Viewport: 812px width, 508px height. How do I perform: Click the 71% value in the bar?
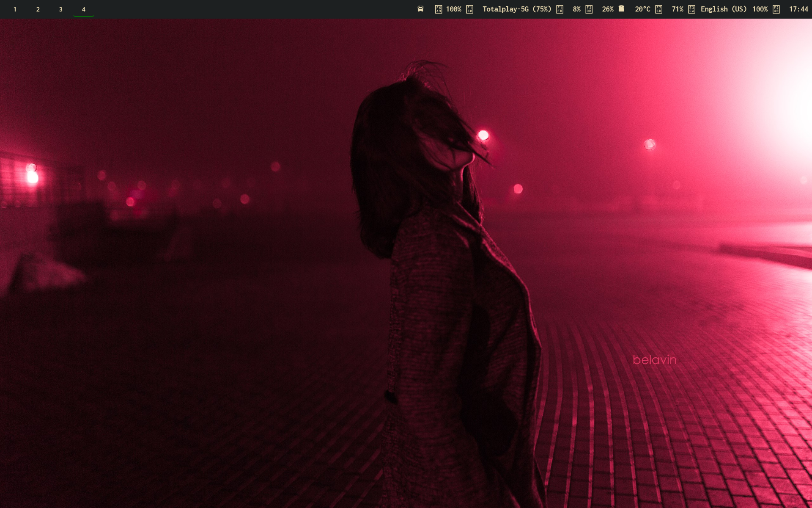(678, 9)
